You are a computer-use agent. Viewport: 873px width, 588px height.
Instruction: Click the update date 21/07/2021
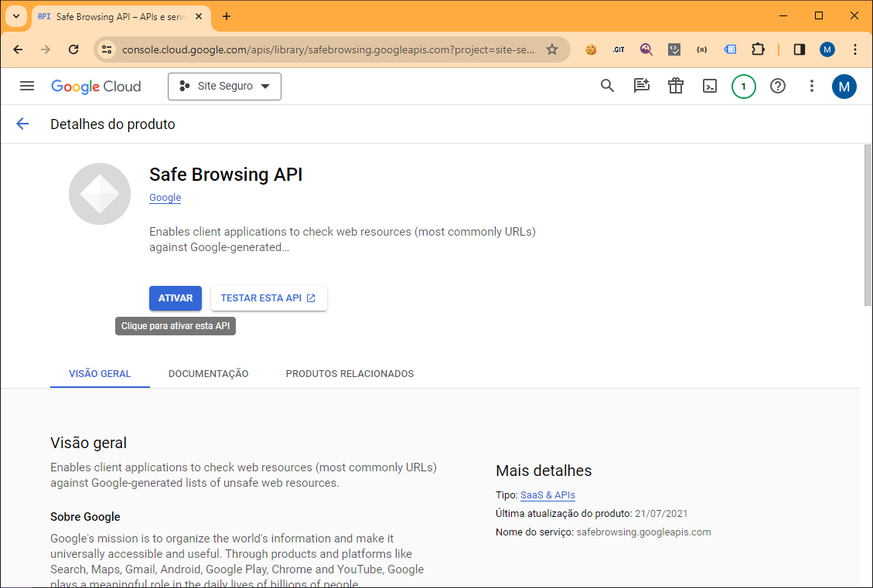[x=661, y=514]
